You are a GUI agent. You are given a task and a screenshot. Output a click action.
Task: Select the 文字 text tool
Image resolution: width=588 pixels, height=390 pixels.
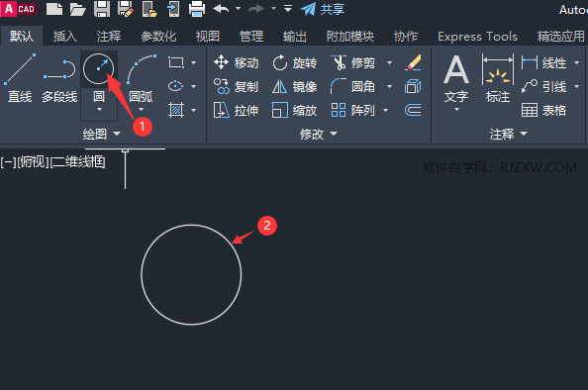456,79
